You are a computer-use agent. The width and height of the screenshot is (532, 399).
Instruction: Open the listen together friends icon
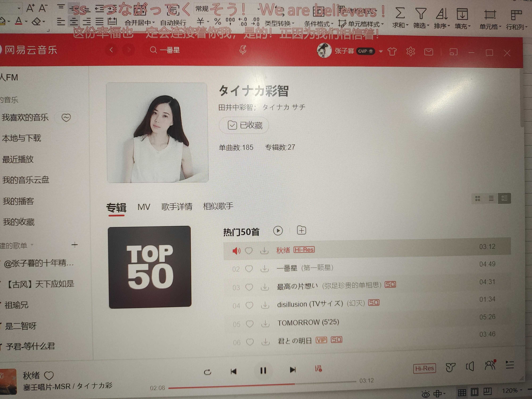click(490, 365)
